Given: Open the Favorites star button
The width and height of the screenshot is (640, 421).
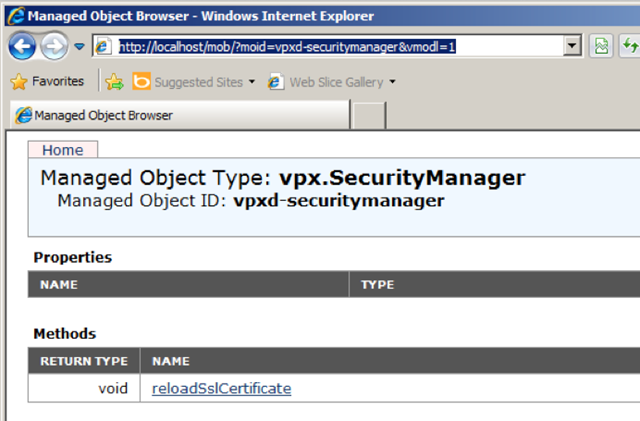Looking at the screenshot, I should (x=47, y=82).
